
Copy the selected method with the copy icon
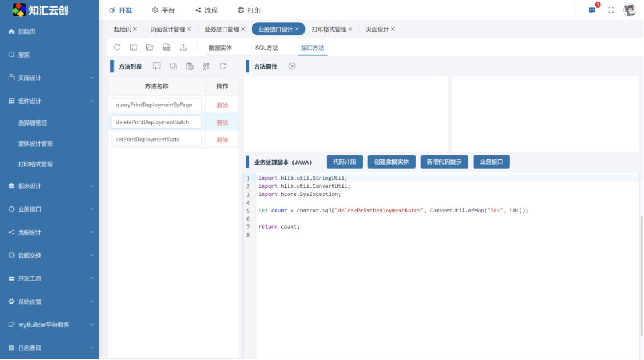[x=173, y=66]
